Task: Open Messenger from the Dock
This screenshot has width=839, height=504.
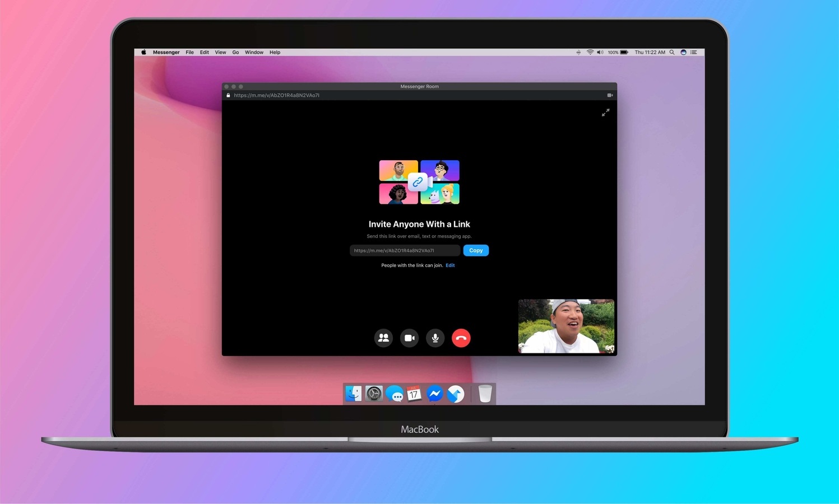Action: coord(434,394)
